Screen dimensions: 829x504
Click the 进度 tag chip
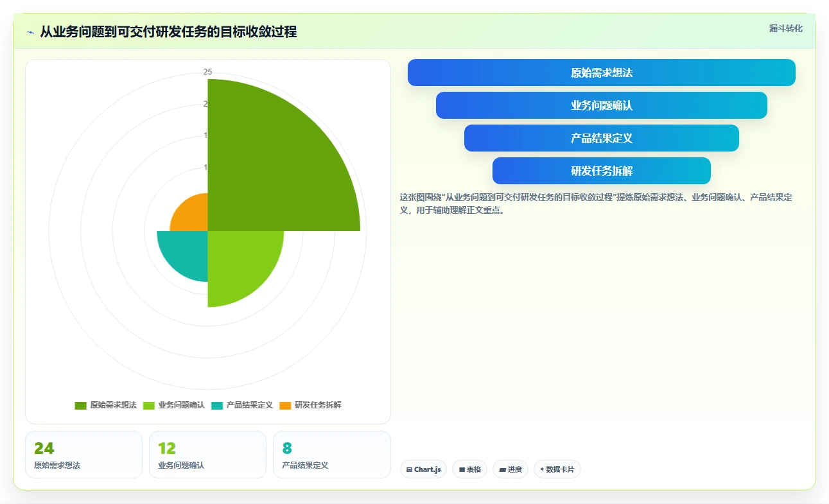pos(510,469)
